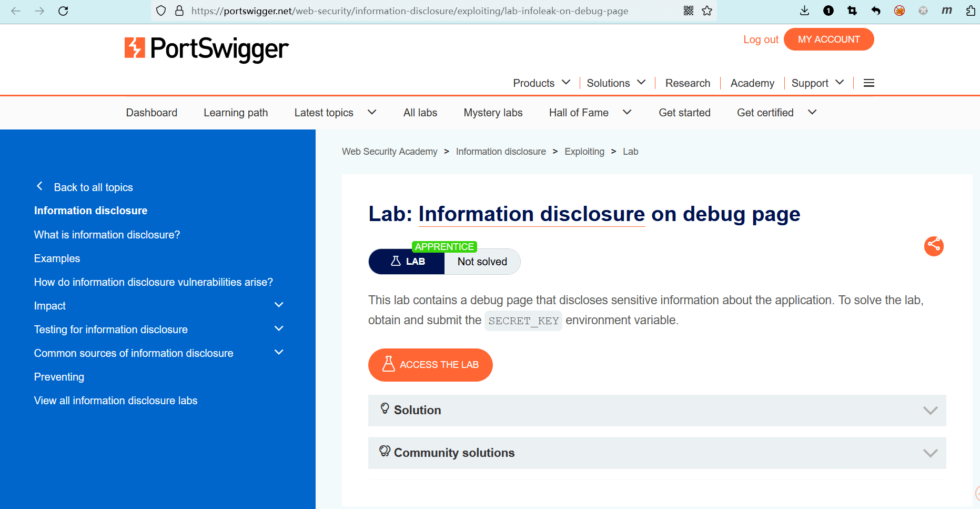This screenshot has width=980, height=509.
Task: Open browser downloads icon
Action: (804, 11)
